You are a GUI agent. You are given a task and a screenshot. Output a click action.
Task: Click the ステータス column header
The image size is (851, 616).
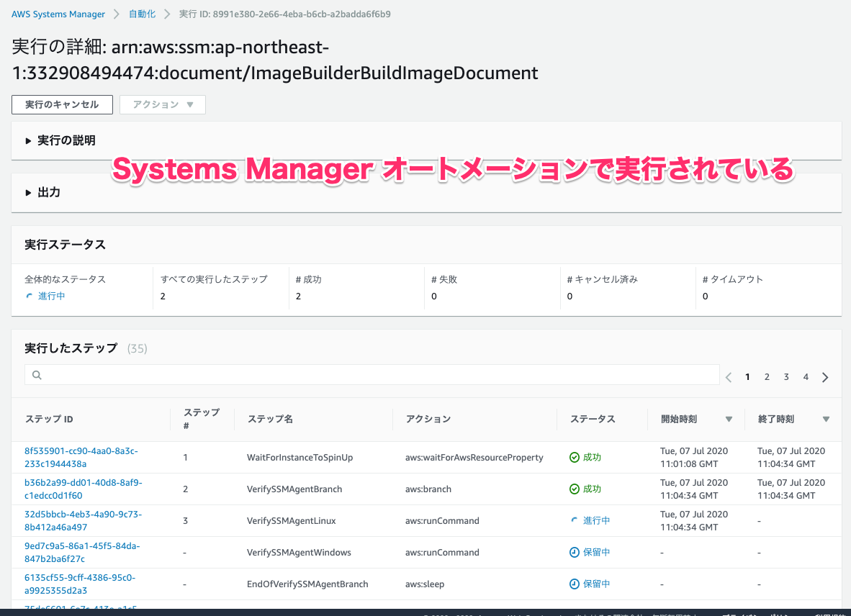[593, 419]
